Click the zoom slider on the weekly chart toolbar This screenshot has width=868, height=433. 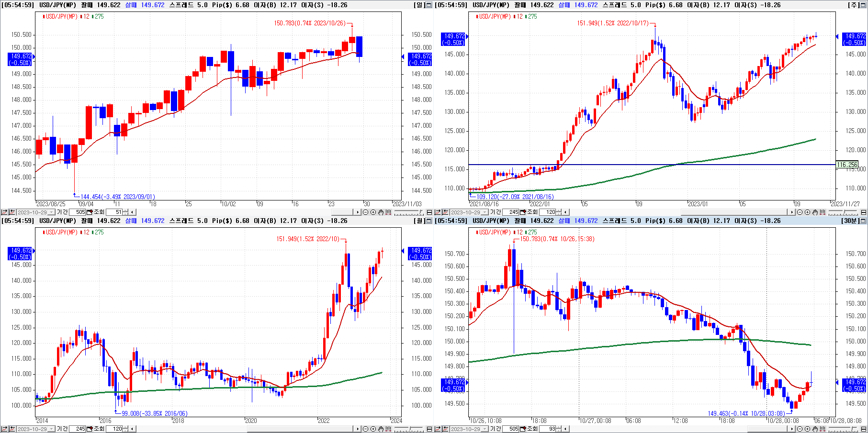pyautogui.click(x=843, y=212)
